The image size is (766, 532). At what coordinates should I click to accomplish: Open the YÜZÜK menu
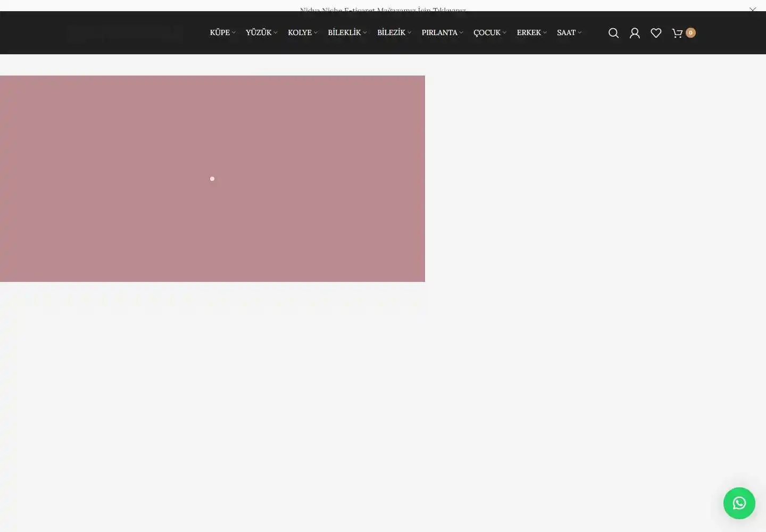pos(259,32)
